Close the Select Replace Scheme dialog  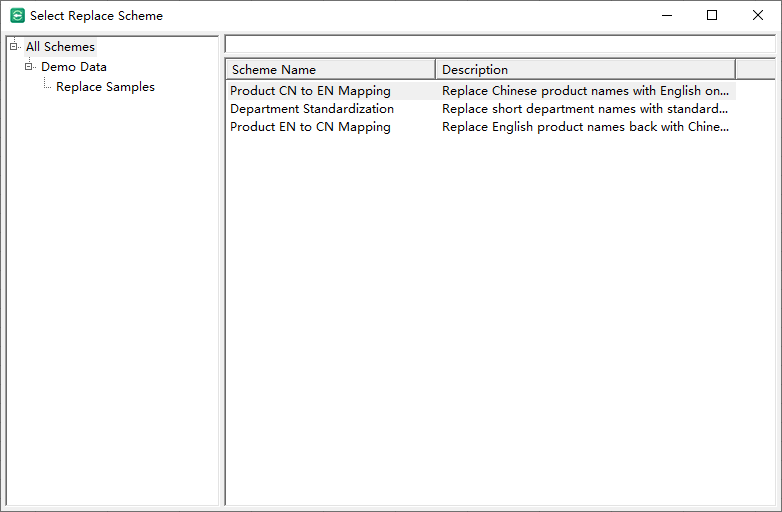click(758, 15)
